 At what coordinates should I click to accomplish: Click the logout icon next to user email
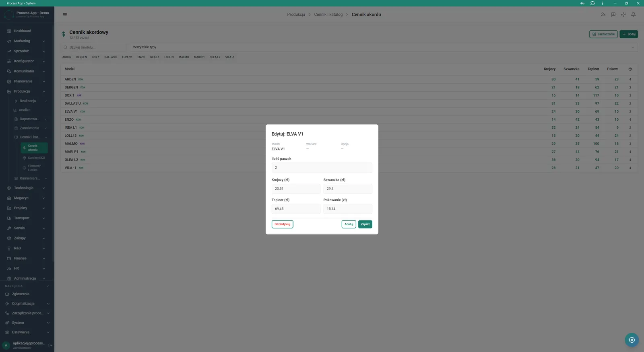[x=50, y=345]
